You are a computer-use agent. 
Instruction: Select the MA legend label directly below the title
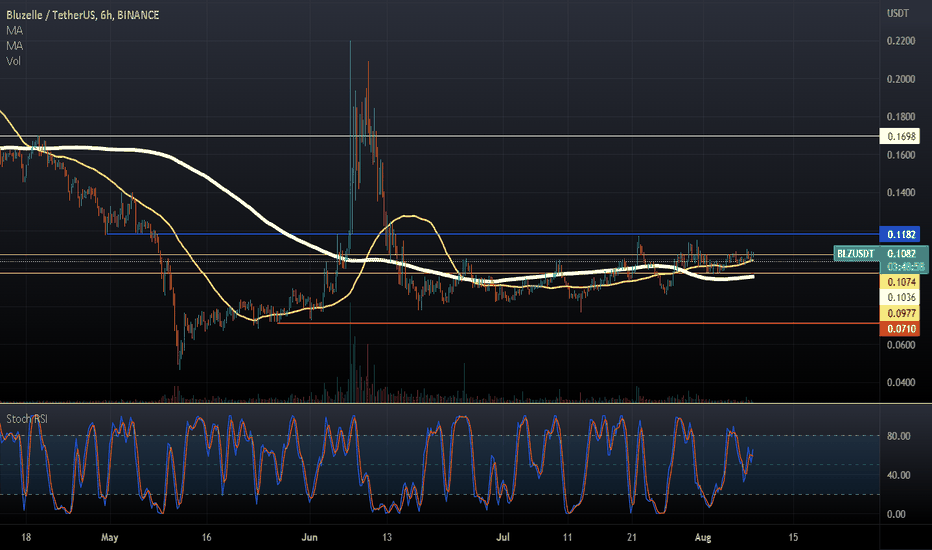click(x=14, y=30)
